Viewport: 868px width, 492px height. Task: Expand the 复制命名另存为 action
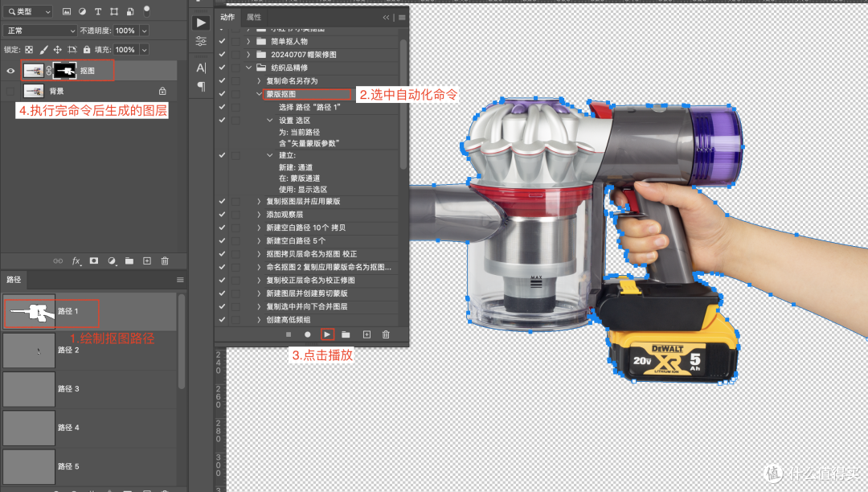[259, 81]
